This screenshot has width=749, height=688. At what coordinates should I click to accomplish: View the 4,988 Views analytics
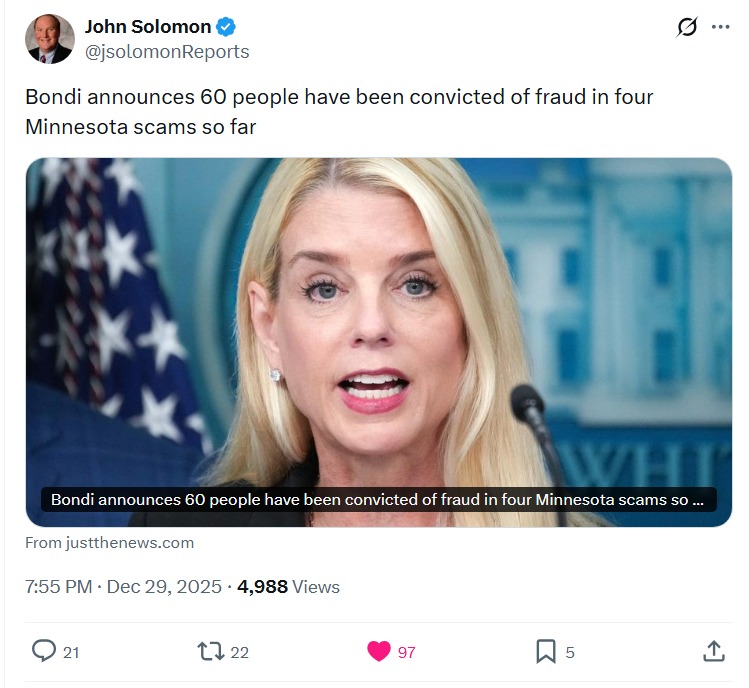(x=288, y=587)
